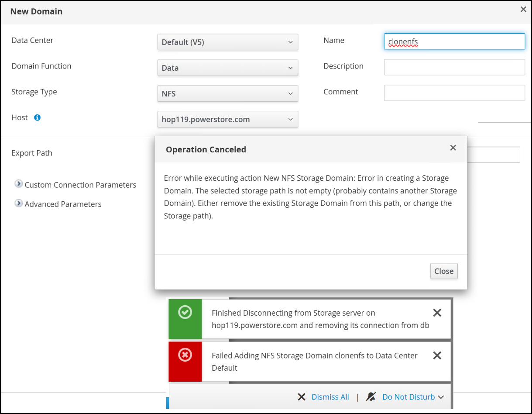Screen dimensions: 532x414
Task: Open the Data Center dropdown
Action: pyautogui.click(x=228, y=42)
